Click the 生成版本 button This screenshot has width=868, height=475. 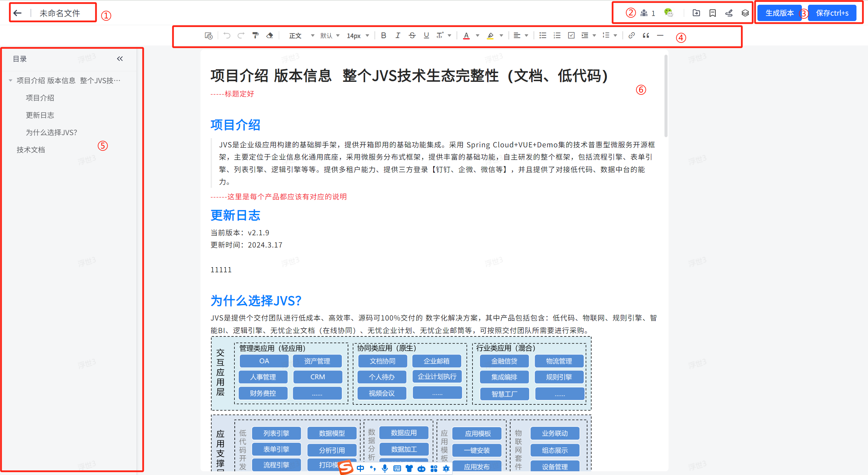[x=779, y=13]
